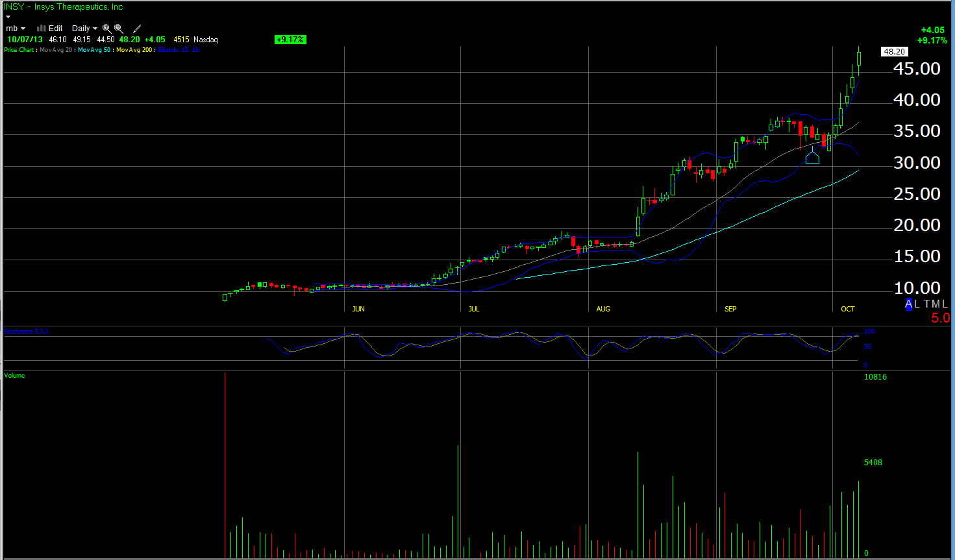Toggle the first L scale option
The width and height of the screenshot is (955, 560).
[x=917, y=304]
